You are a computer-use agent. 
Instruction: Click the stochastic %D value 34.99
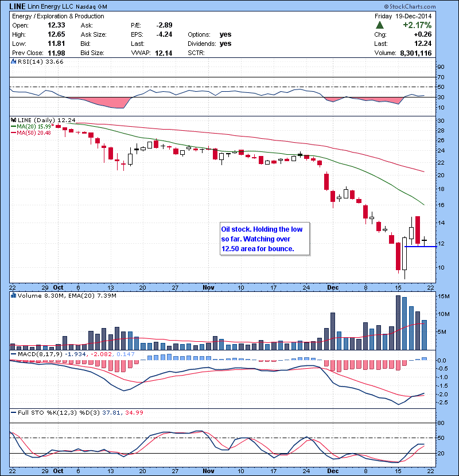click(x=134, y=412)
